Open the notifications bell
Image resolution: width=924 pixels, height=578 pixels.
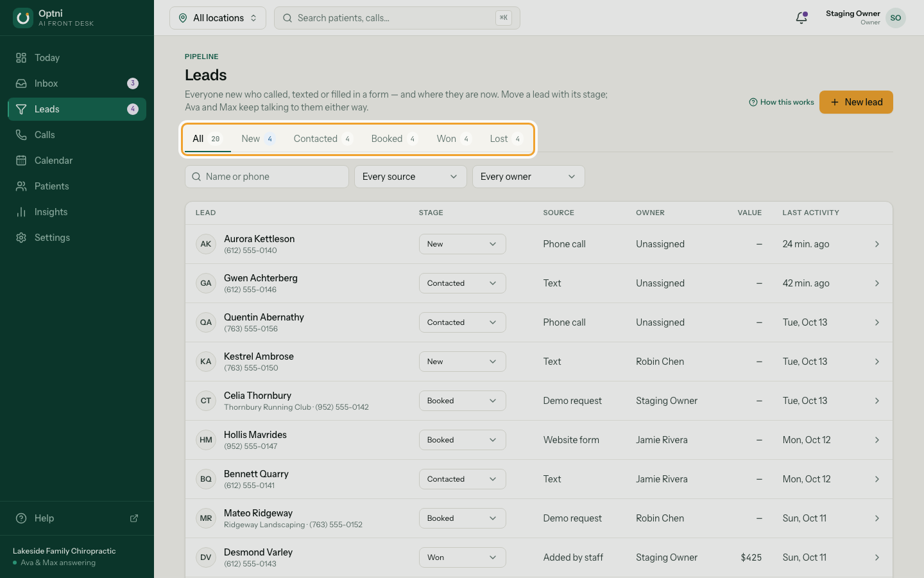[x=801, y=18]
